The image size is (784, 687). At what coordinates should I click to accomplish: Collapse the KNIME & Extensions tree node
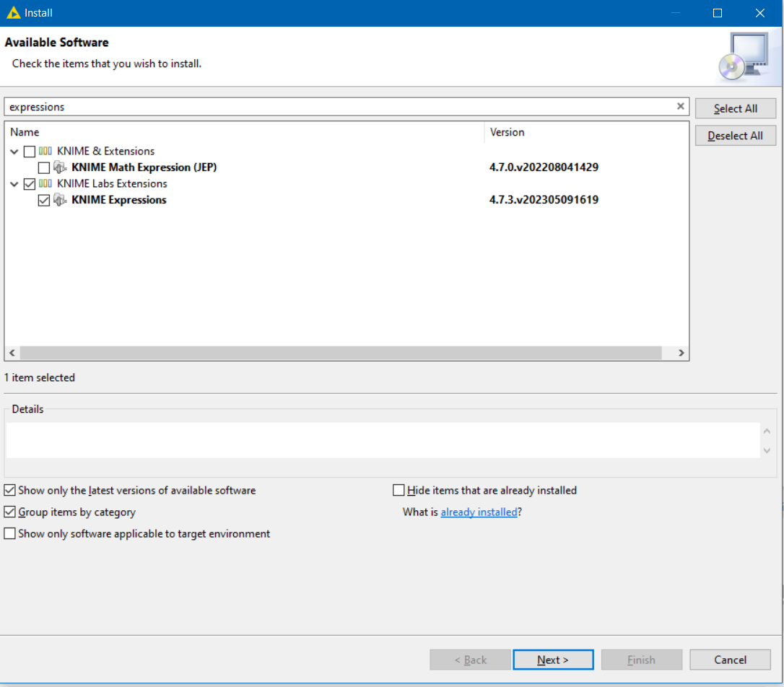[14, 152]
